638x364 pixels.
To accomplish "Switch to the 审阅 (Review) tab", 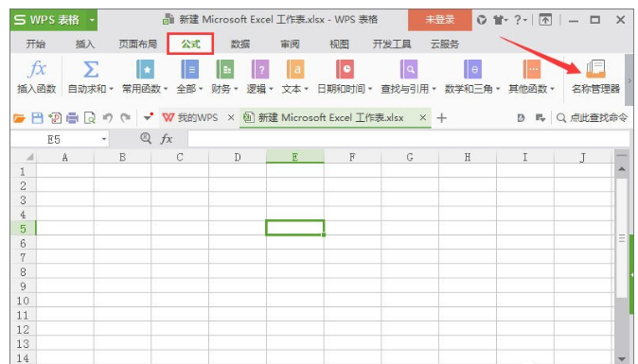I will pos(290,43).
